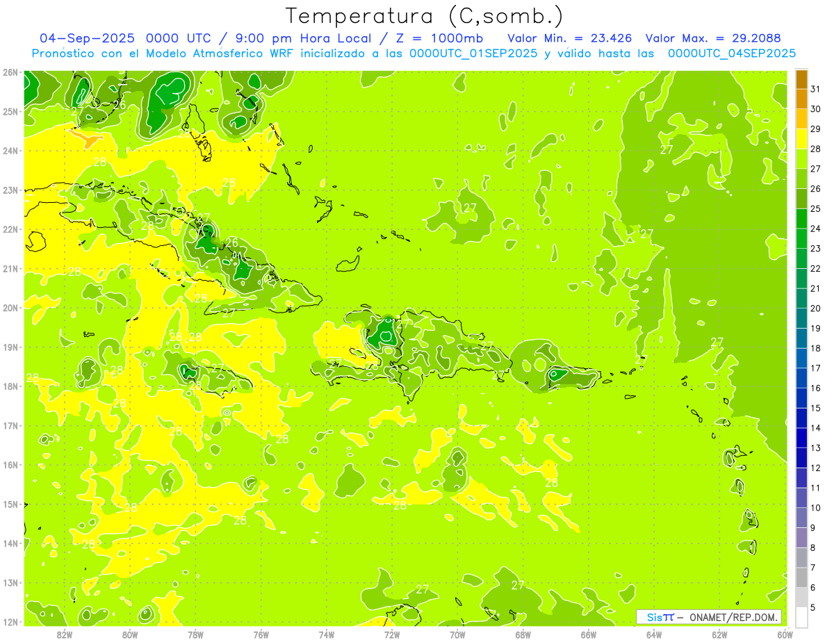Screen dimensions: 834x644
Task: Click the "64W" longitude axis label
Action: coord(654,635)
